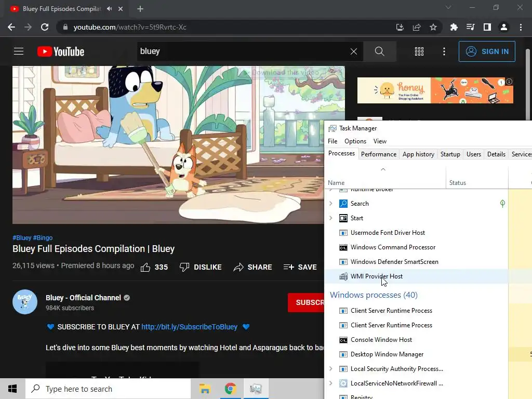Click the YouTube search magnifier button
532x399 pixels.
point(380,51)
